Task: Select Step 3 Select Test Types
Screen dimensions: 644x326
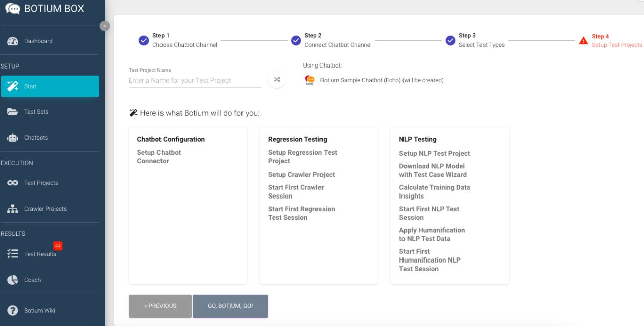Action: coord(450,40)
